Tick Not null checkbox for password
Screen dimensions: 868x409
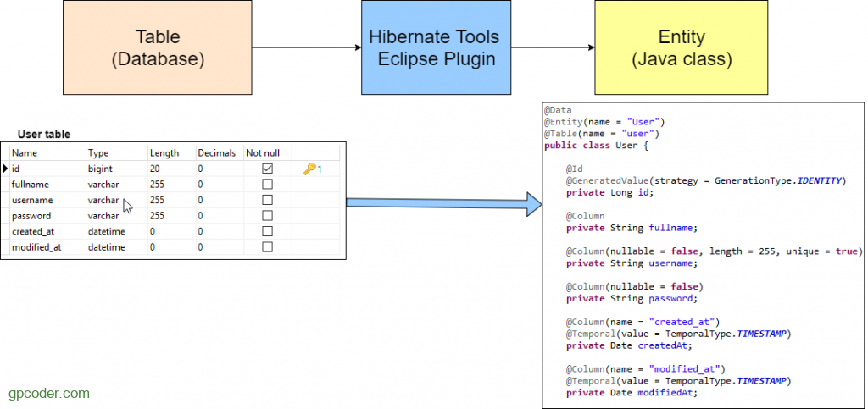267,216
